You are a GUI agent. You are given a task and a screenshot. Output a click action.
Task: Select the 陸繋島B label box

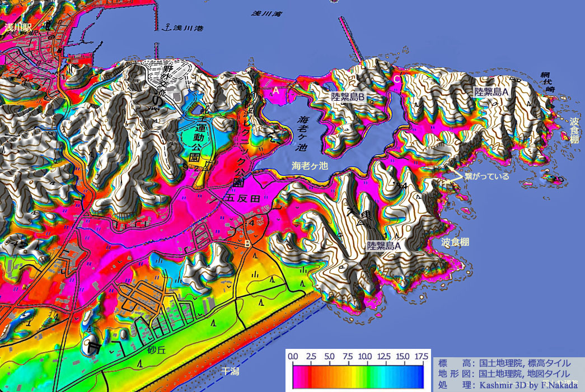tap(348, 97)
